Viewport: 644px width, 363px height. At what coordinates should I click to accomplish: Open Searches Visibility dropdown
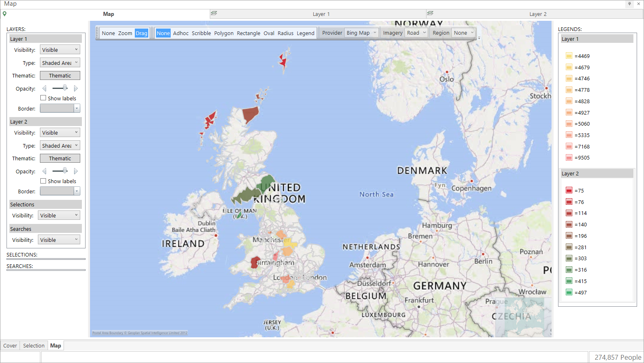pos(59,240)
